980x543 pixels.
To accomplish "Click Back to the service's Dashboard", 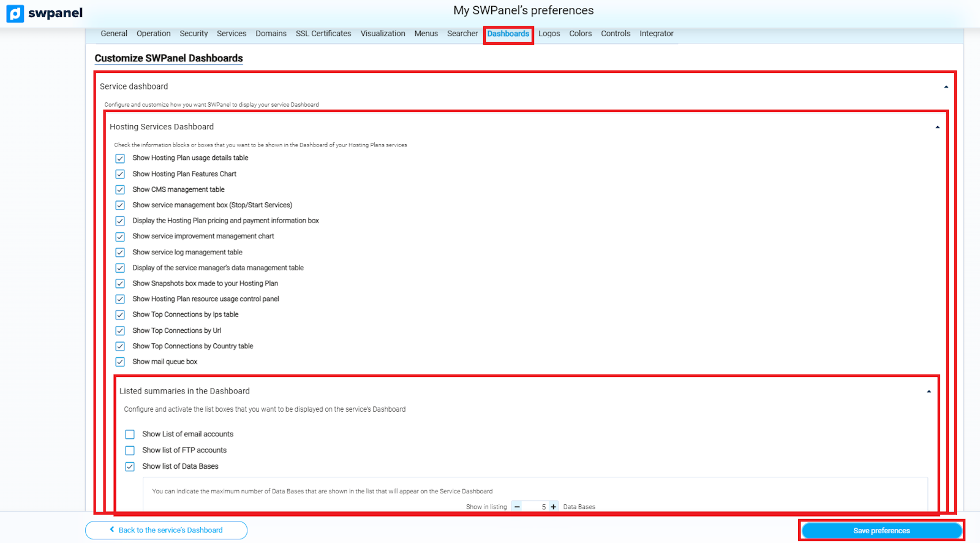I will tap(166, 530).
